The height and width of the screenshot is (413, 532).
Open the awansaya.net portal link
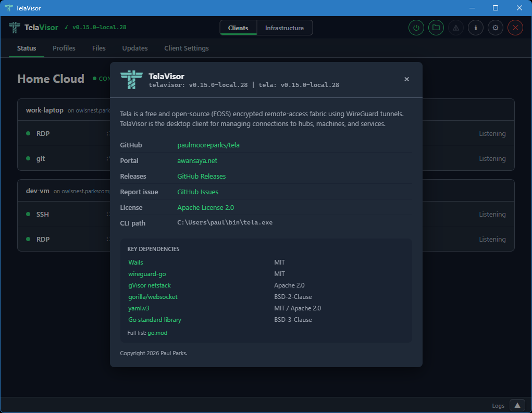pos(197,161)
